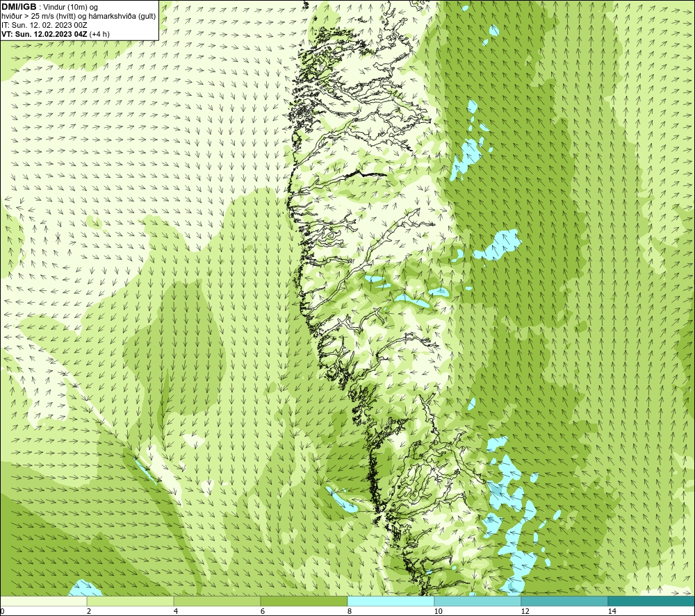This screenshot has height=616, width=695.
Task: Click the "Vindur (10m) og" label
Action: (72, 8)
